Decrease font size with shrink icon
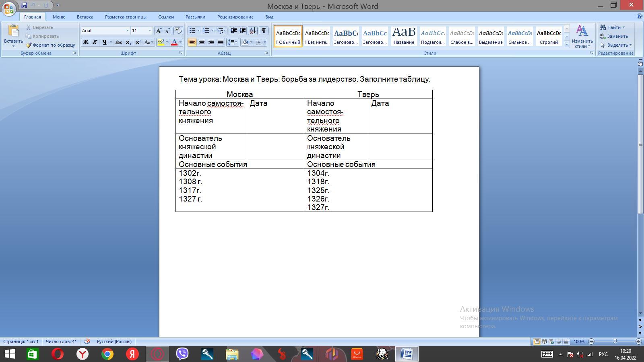 [168, 31]
